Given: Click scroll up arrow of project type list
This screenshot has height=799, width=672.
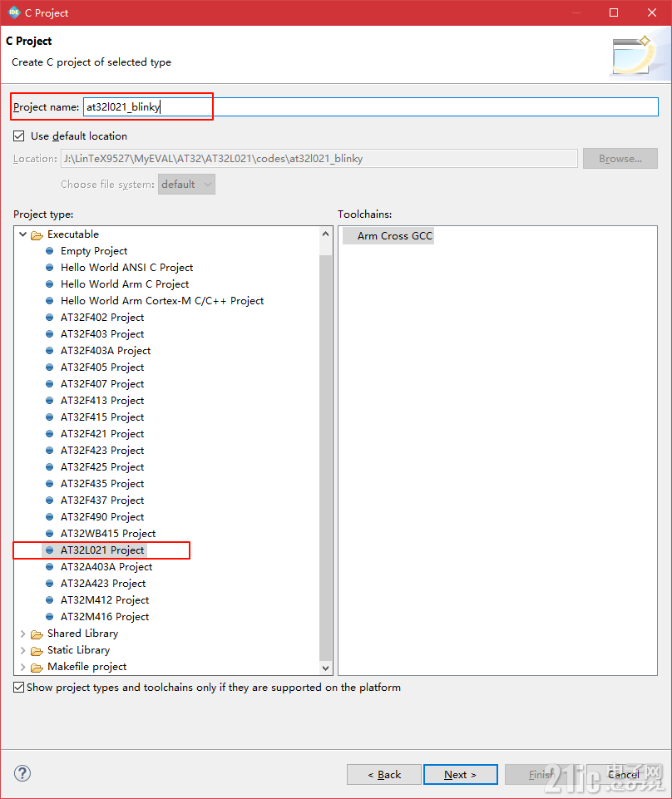Looking at the screenshot, I should click(x=326, y=234).
